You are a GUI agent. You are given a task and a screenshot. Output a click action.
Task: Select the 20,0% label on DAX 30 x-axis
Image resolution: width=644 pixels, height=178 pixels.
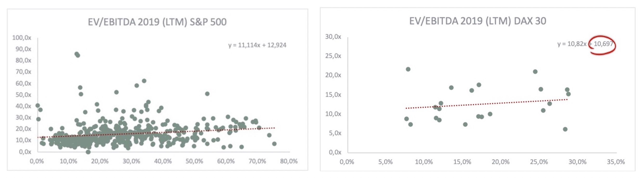501,162
